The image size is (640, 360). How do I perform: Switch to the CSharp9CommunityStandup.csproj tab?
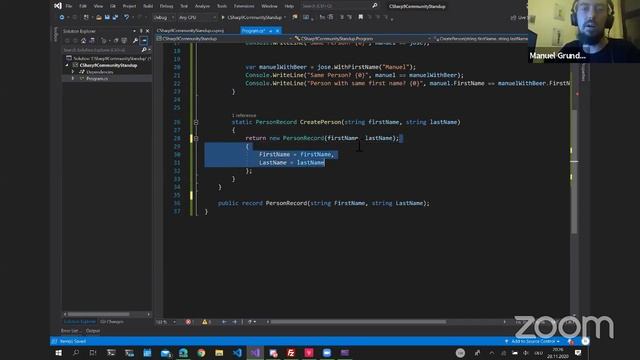190,31
